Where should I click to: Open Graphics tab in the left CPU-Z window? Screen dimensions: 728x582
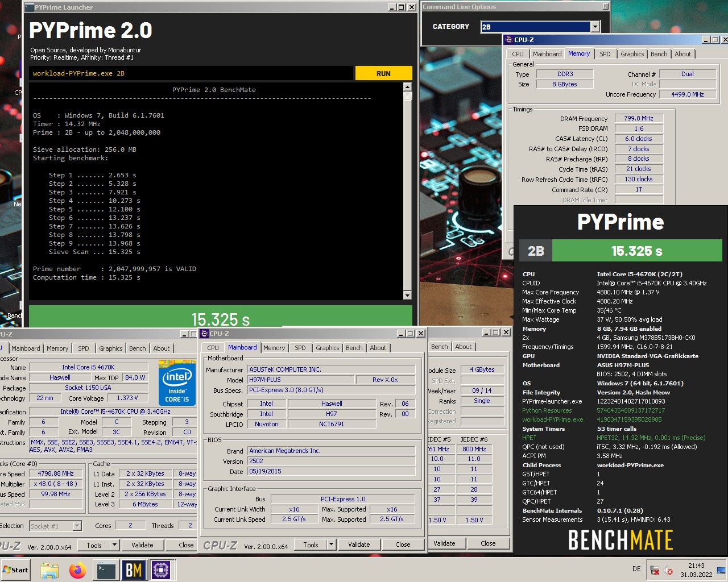coord(111,348)
